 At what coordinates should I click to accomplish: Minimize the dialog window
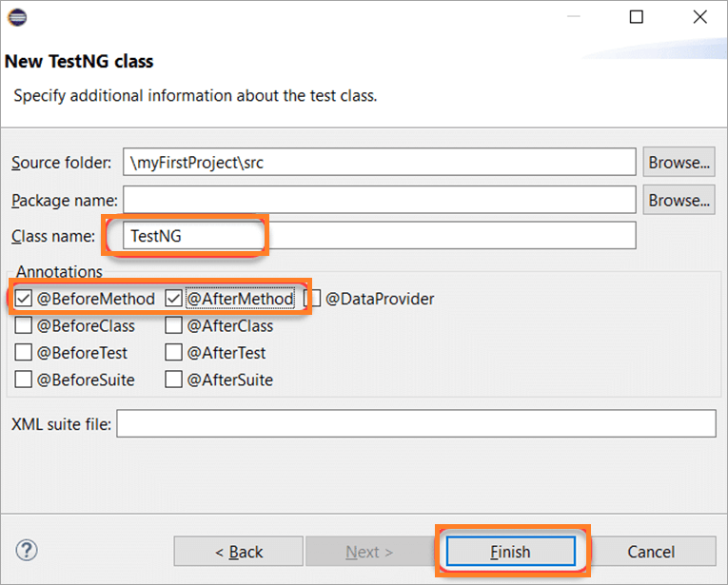tap(574, 17)
